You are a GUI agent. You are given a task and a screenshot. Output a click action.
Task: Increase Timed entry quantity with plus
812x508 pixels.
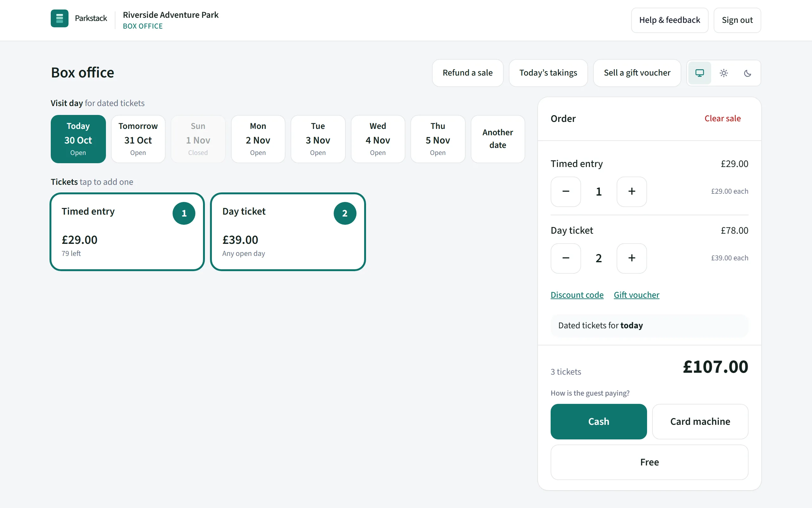pyautogui.click(x=632, y=191)
